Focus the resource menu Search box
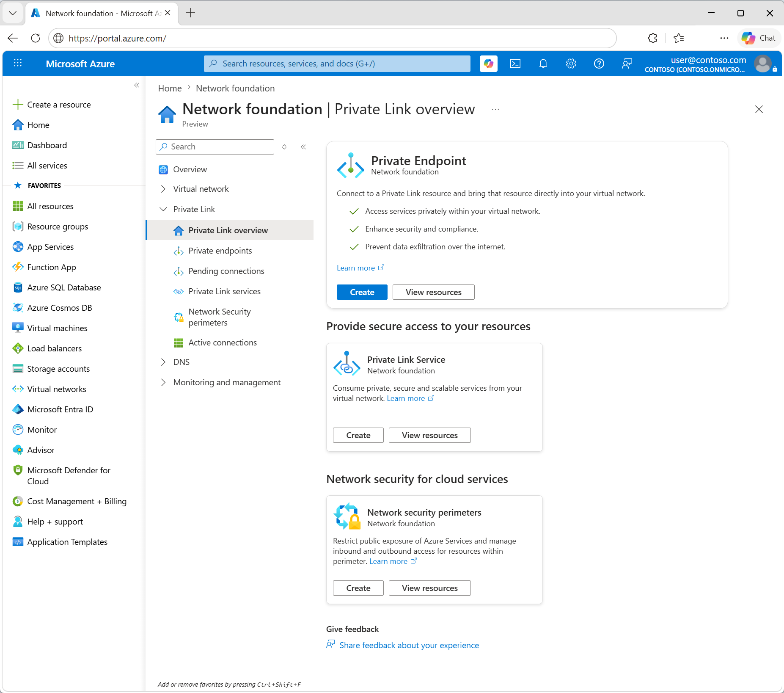 pos(215,147)
